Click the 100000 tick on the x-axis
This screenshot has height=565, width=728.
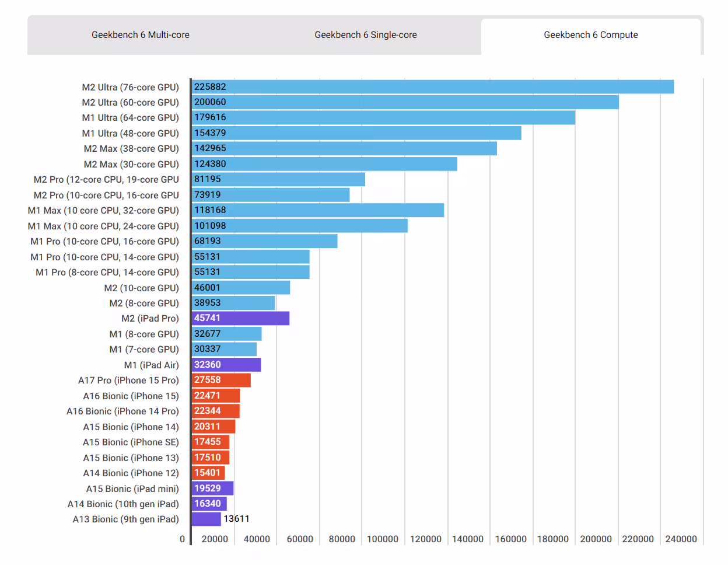(x=383, y=539)
